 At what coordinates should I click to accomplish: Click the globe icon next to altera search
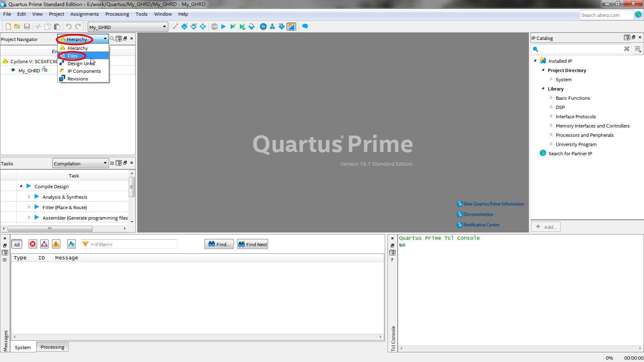pyautogui.click(x=638, y=15)
